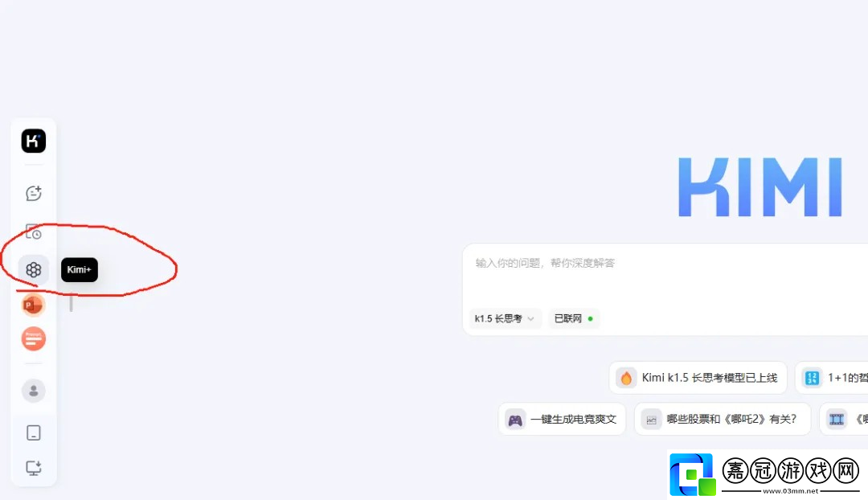Select 哪些股票和《哪吒2》有关? suggestion
The height and width of the screenshot is (500, 868).
click(x=723, y=419)
